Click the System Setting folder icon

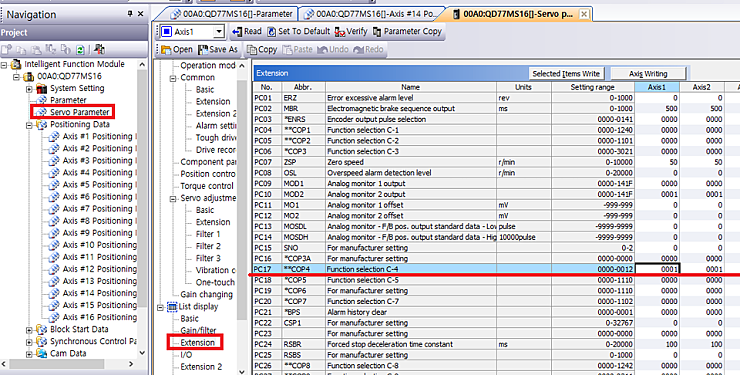coord(42,88)
